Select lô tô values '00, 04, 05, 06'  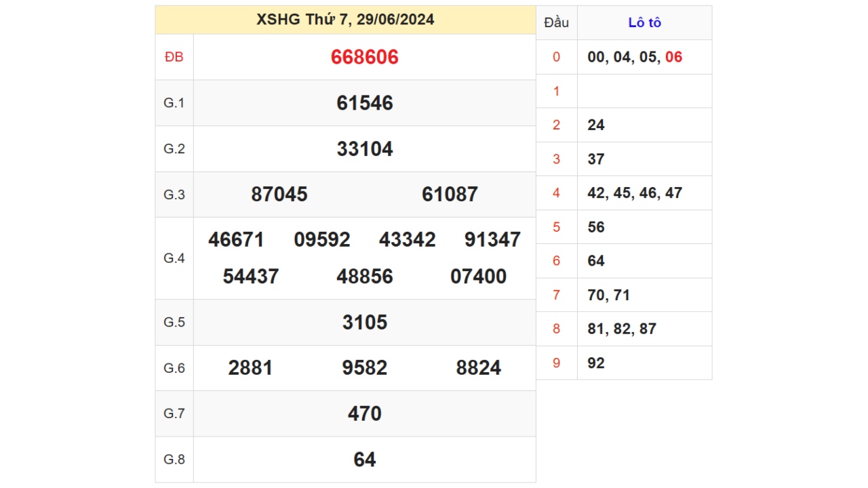click(x=635, y=57)
